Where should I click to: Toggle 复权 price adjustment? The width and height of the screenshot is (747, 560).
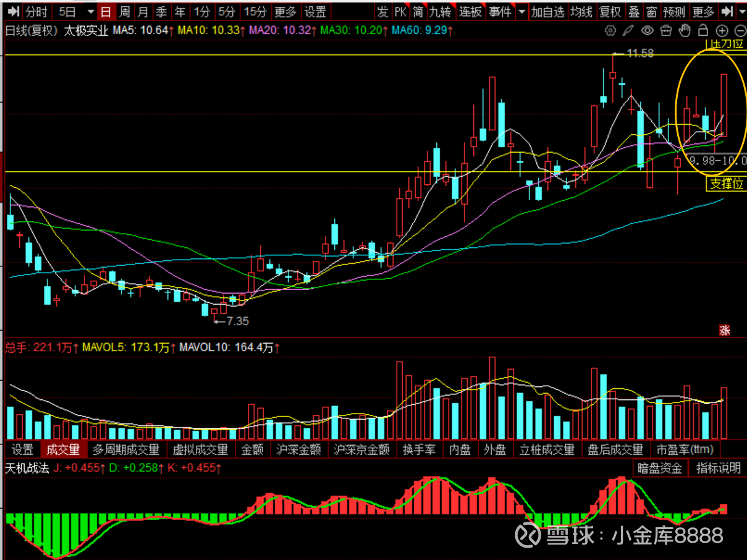(610, 12)
